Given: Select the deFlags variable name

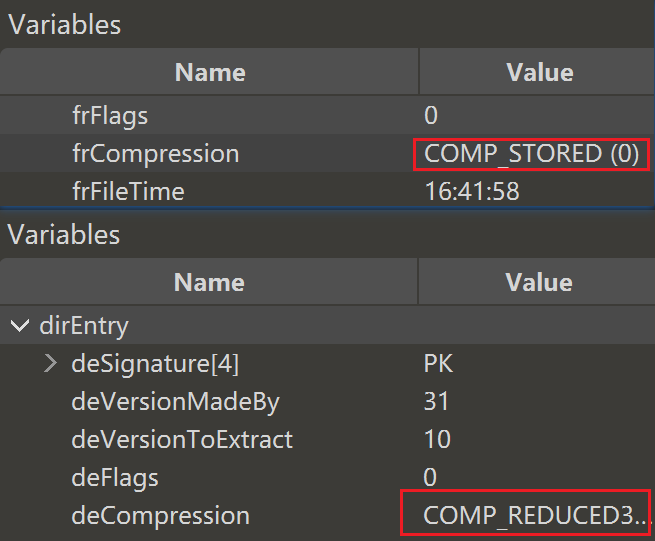Looking at the screenshot, I should coord(115,478).
